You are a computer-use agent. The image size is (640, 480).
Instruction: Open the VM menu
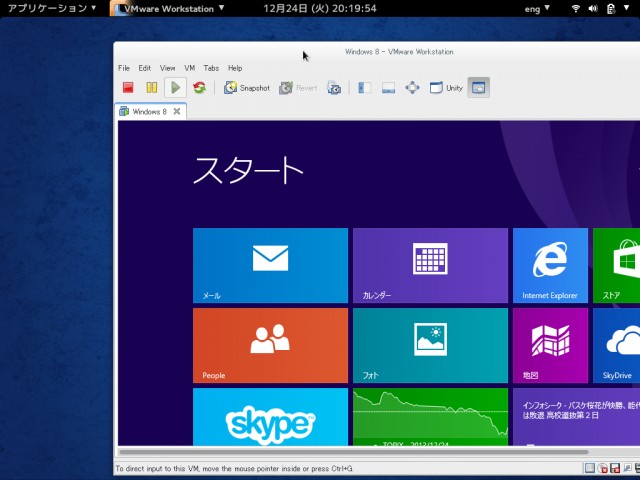(x=189, y=68)
